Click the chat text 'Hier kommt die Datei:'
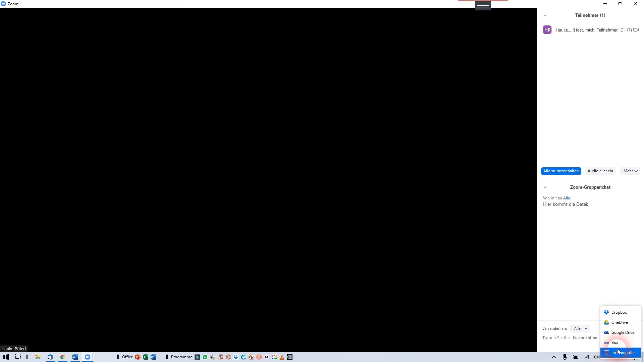Screen dimensions: 644x362 click(565, 204)
